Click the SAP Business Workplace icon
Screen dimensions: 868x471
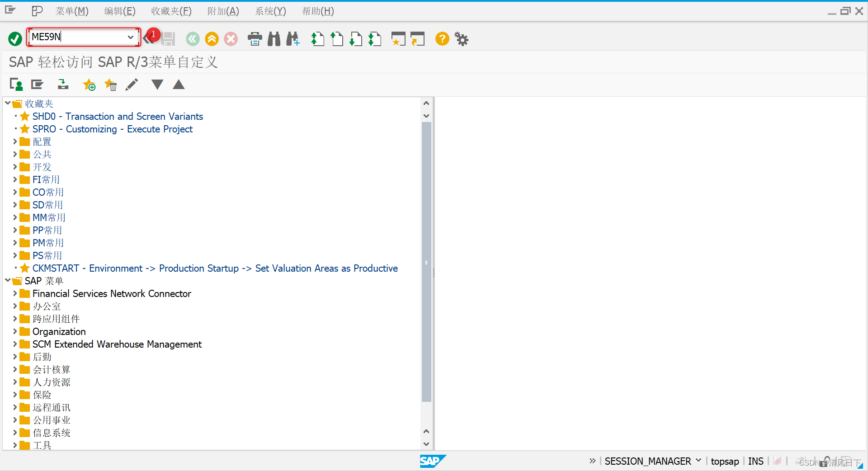click(63, 85)
